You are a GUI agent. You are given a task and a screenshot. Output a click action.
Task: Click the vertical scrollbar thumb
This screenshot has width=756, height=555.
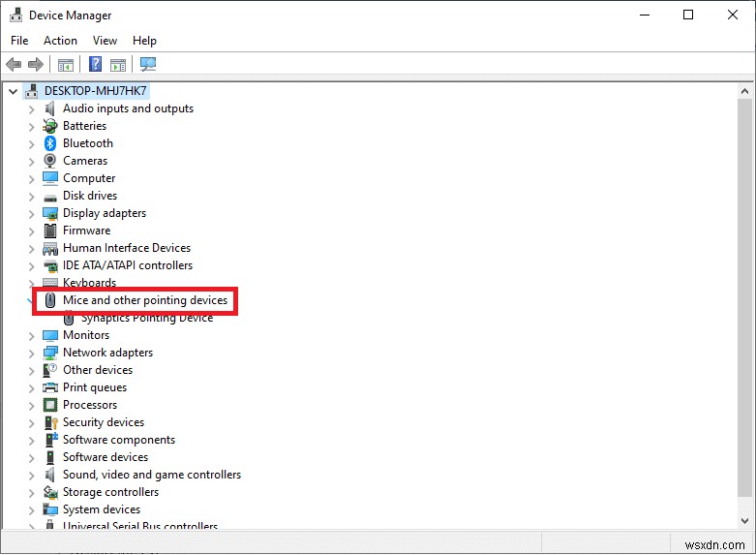click(744, 296)
